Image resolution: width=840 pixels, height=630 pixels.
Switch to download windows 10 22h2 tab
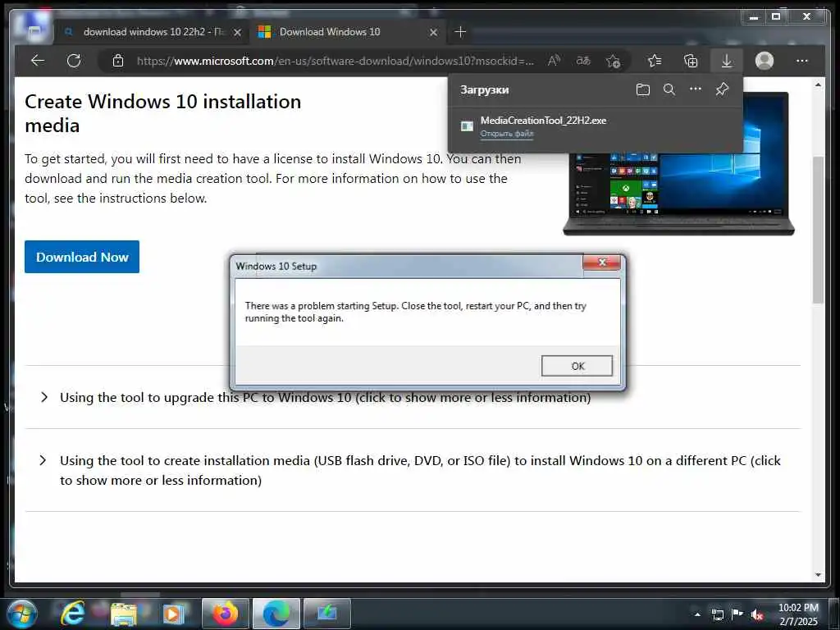(x=152, y=32)
